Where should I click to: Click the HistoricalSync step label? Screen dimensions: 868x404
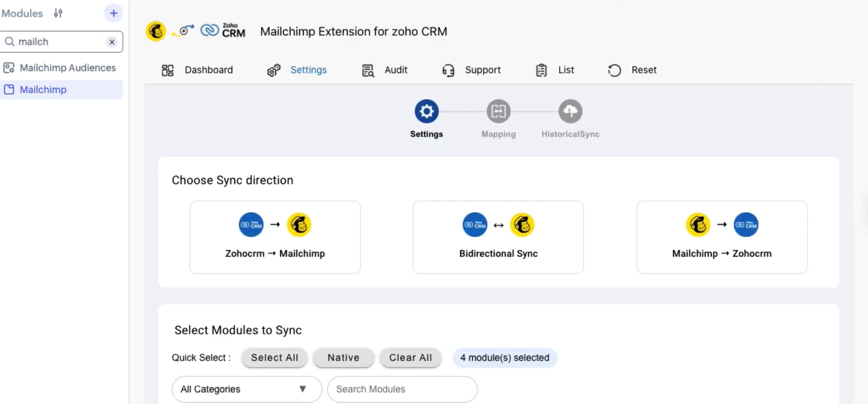coord(571,134)
